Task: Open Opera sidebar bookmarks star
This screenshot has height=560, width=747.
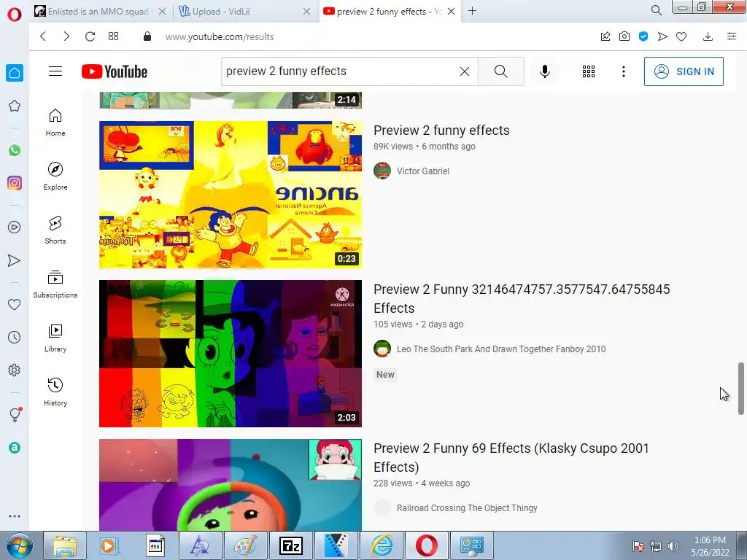Action: 15,106
